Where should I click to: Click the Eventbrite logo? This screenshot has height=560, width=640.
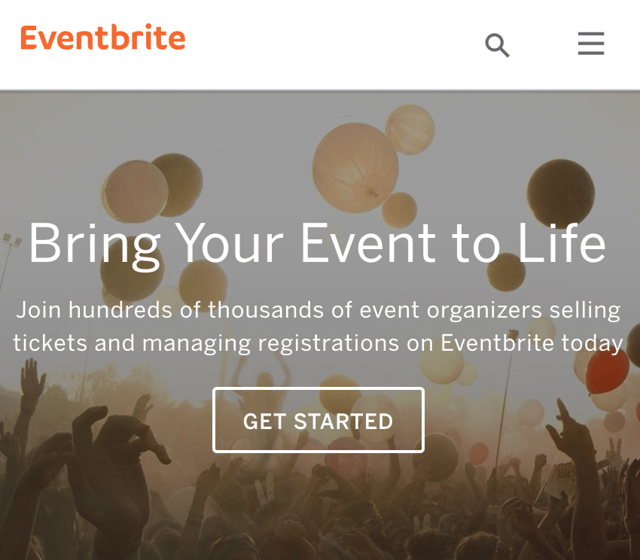[x=103, y=39]
